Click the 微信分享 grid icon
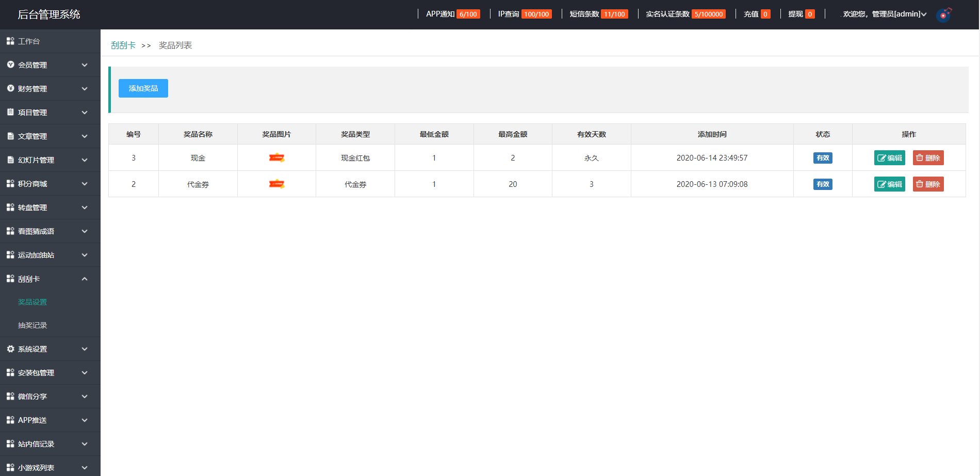 tap(10, 396)
